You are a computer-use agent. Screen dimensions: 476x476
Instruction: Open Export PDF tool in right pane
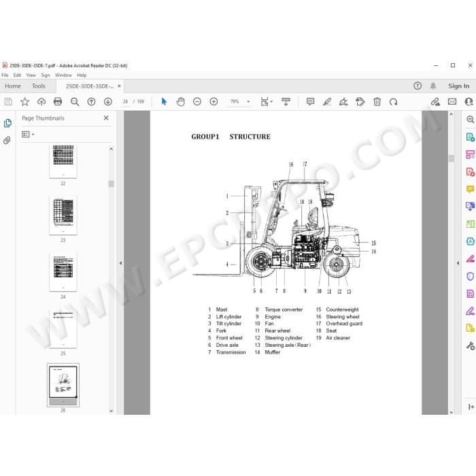point(470,137)
